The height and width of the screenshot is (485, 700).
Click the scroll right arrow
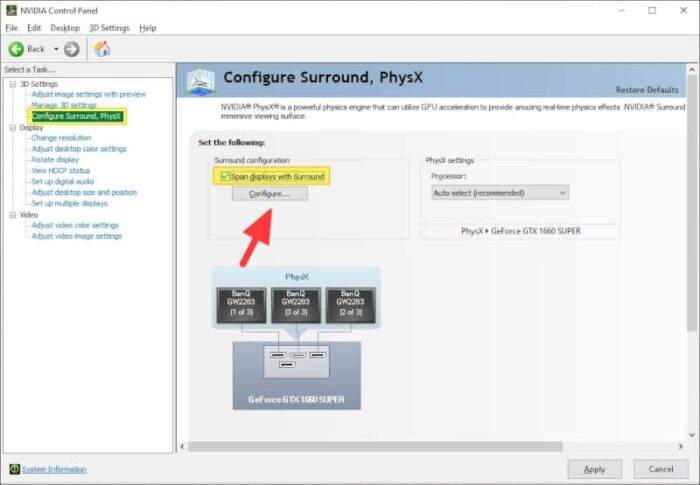coord(680,446)
